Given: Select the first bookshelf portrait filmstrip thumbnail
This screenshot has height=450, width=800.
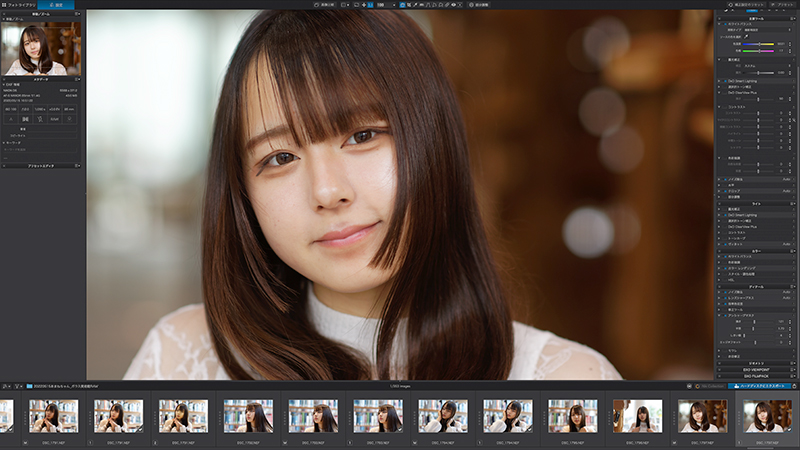Looking at the screenshot, I should point(54,415).
